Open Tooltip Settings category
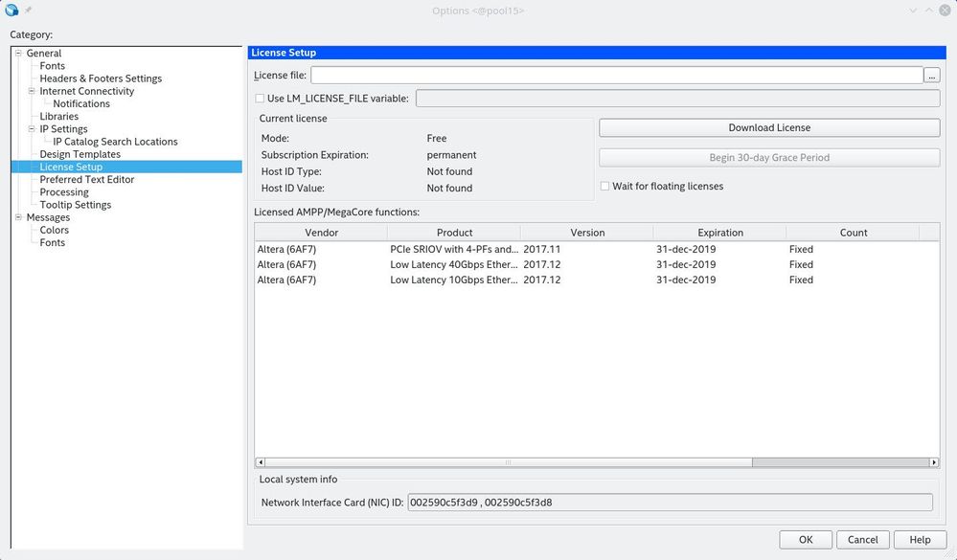 click(x=76, y=205)
